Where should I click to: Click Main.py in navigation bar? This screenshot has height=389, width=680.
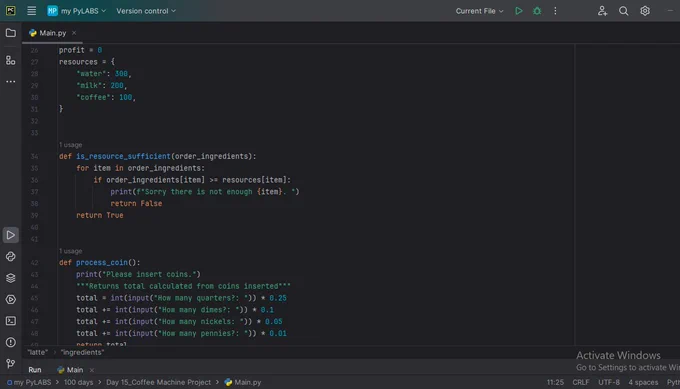click(243, 382)
